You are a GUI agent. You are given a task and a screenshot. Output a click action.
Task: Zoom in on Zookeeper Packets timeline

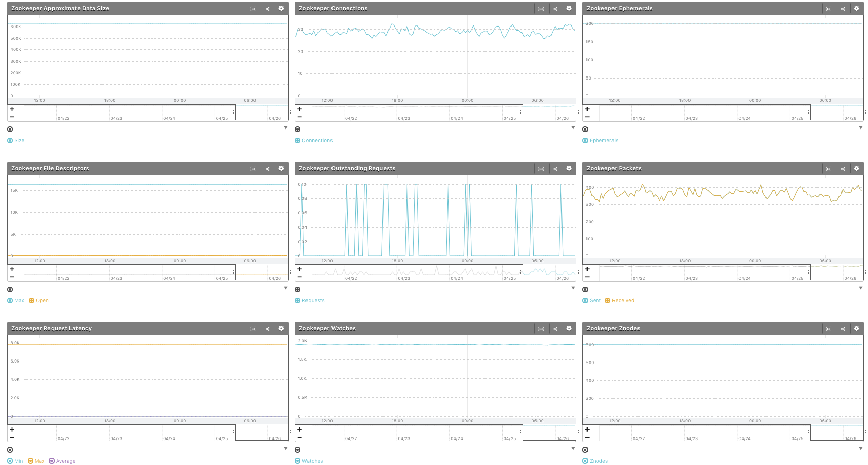(588, 269)
